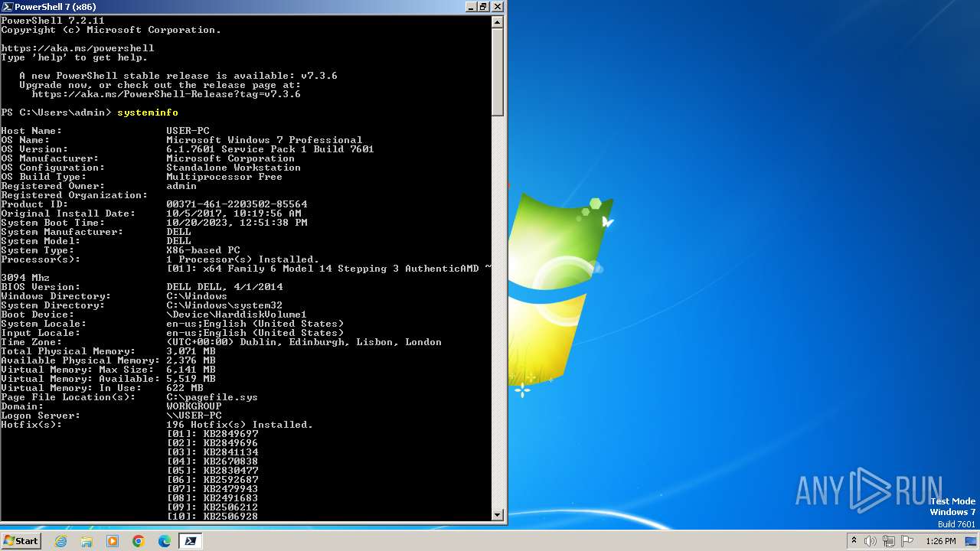980x551 pixels.
Task: Open the network status tray icon
Action: click(888, 541)
